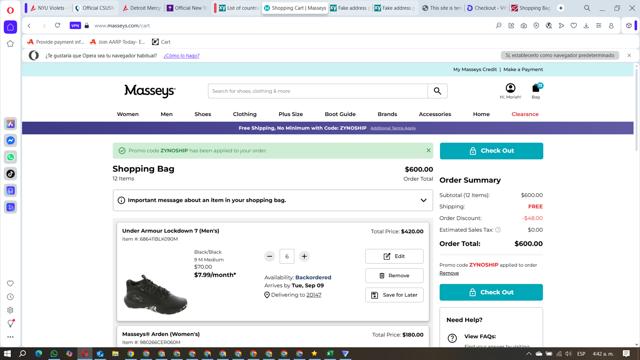Open the Men menu
The width and height of the screenshot is (640, 360).
(167, 114)
